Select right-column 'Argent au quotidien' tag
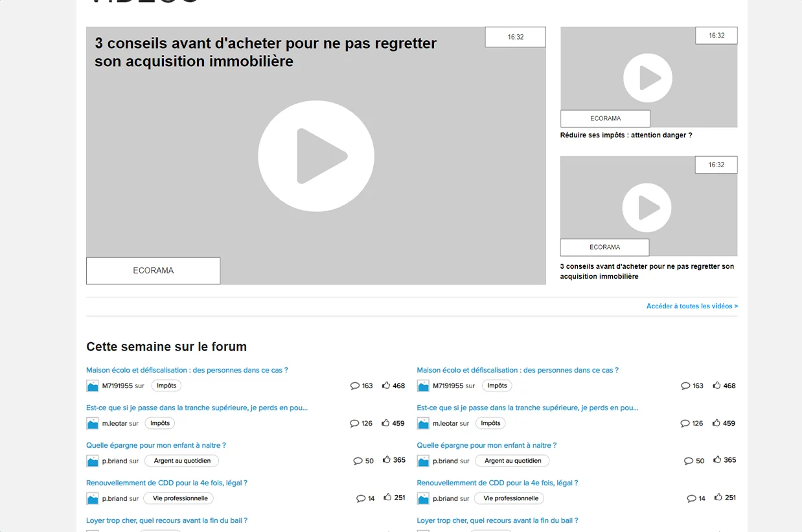 coord(512,461)
